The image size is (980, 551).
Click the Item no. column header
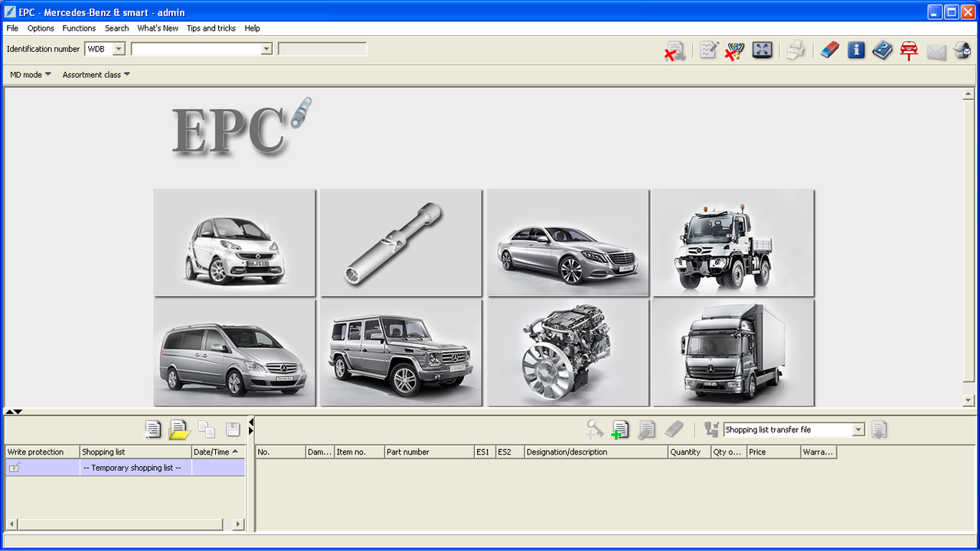tap(360, 452)
